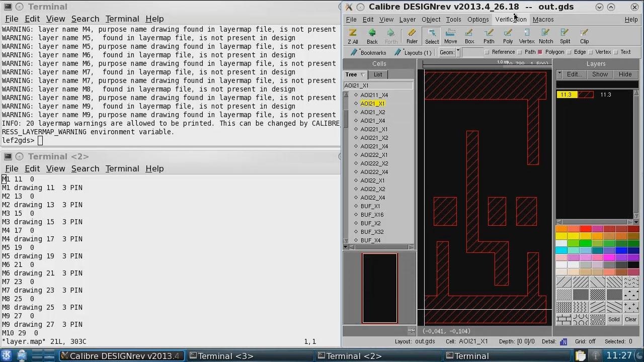Screen dimensions: 644x362
Task: Pick the brick fill pattern
Action: [563, 319]
